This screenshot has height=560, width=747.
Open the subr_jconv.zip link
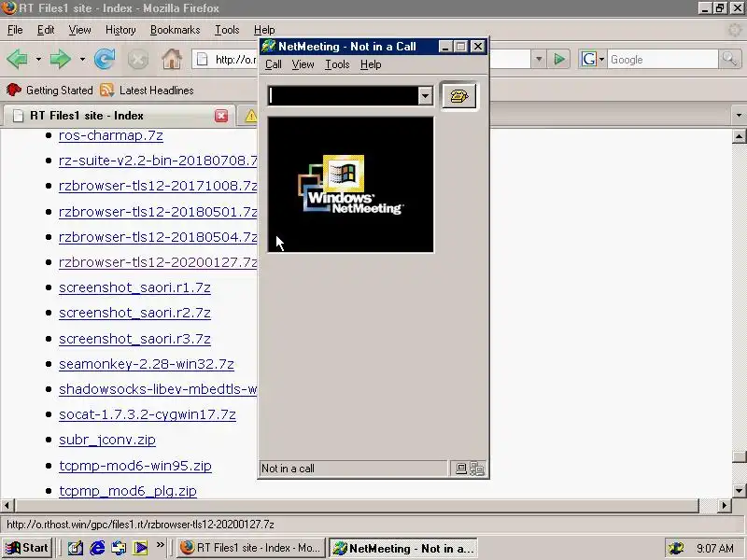(x=107, y=440)
